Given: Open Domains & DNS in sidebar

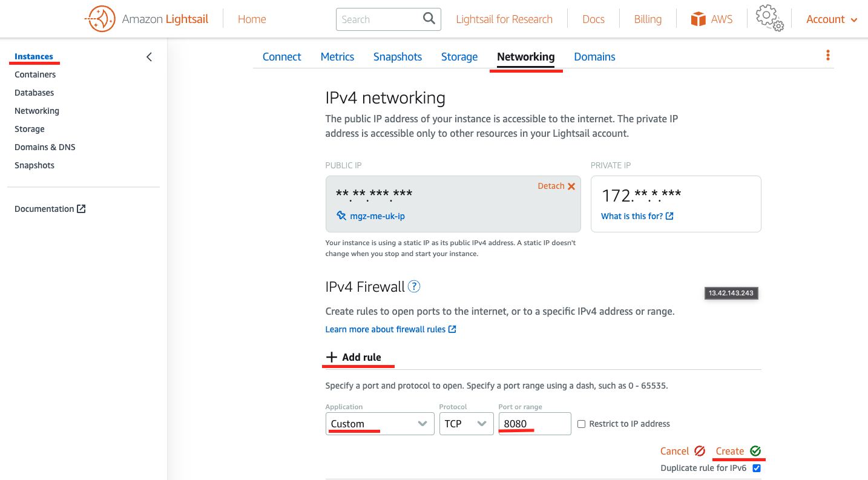Looking at the screenshot, I should point(45,147).
